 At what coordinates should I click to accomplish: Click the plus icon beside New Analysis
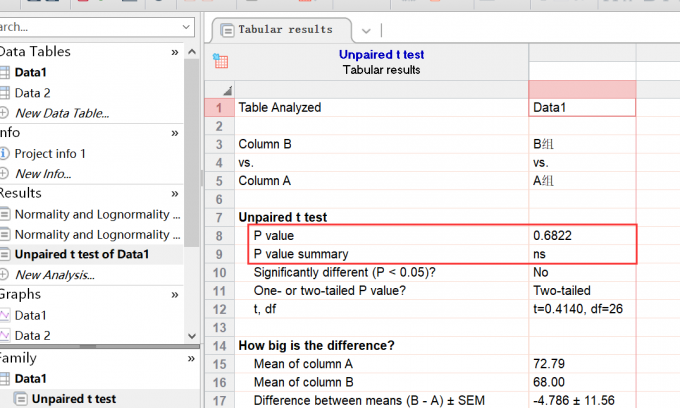(4, 274)
